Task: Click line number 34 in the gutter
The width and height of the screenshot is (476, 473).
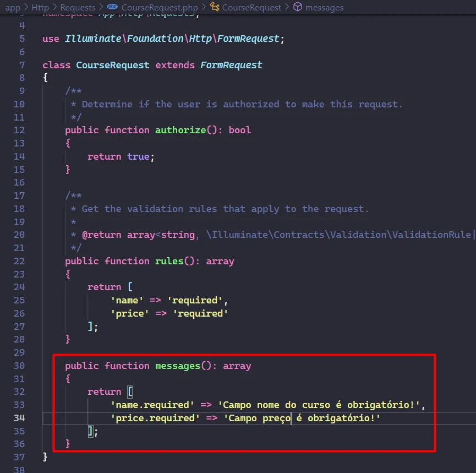Action: (x=19, y=418)
